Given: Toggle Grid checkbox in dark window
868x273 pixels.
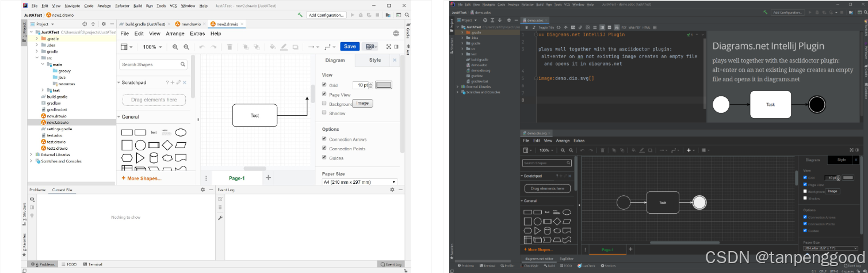Looking at the screenshot, I should click(805, 177).
